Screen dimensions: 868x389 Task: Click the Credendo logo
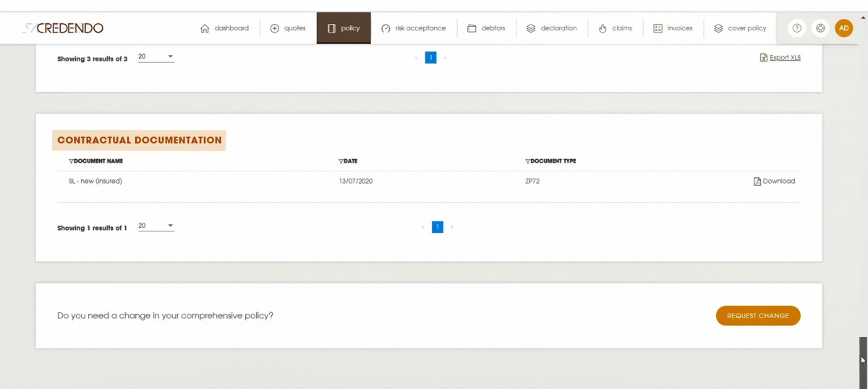pos(63,28)
